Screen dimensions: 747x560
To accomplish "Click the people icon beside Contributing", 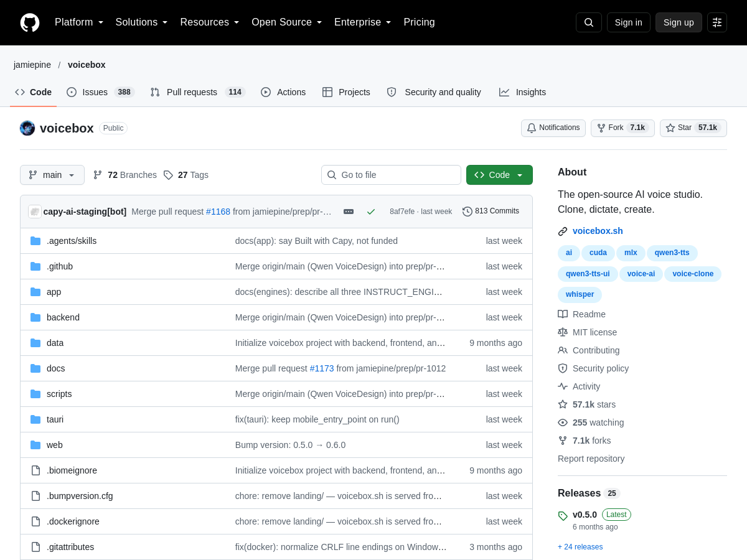I will pyautogui.click(x=563, y=350).
